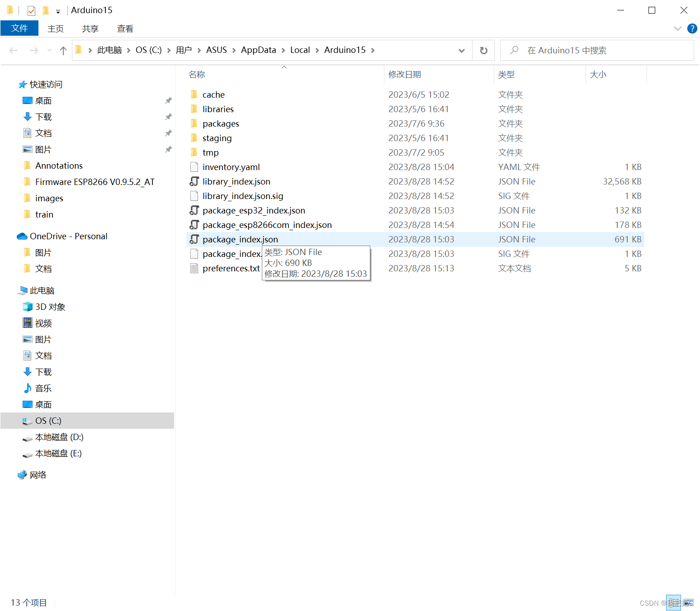Click AppData in the address breadcrumb
The width and height of the screenshot is (700, 611).
259,50
